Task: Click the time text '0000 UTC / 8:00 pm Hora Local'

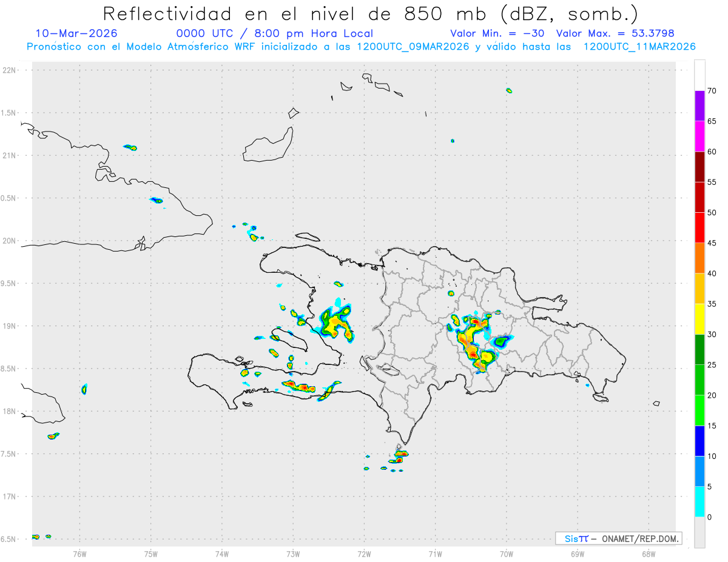Action: click(275, 33)
